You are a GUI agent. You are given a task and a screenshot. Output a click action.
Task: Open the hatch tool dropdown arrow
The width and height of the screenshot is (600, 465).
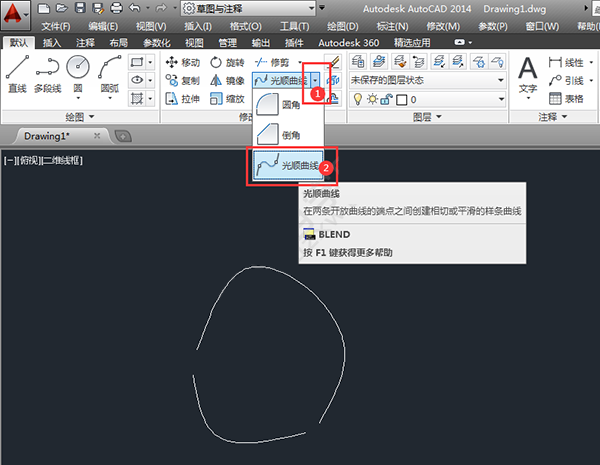pos(150,99)
